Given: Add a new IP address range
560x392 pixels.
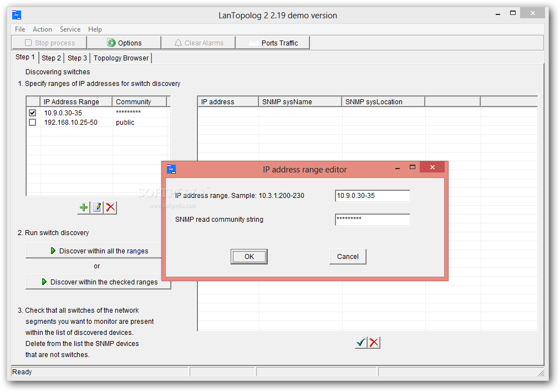Looking at the screenshot, I should (84, 207).
